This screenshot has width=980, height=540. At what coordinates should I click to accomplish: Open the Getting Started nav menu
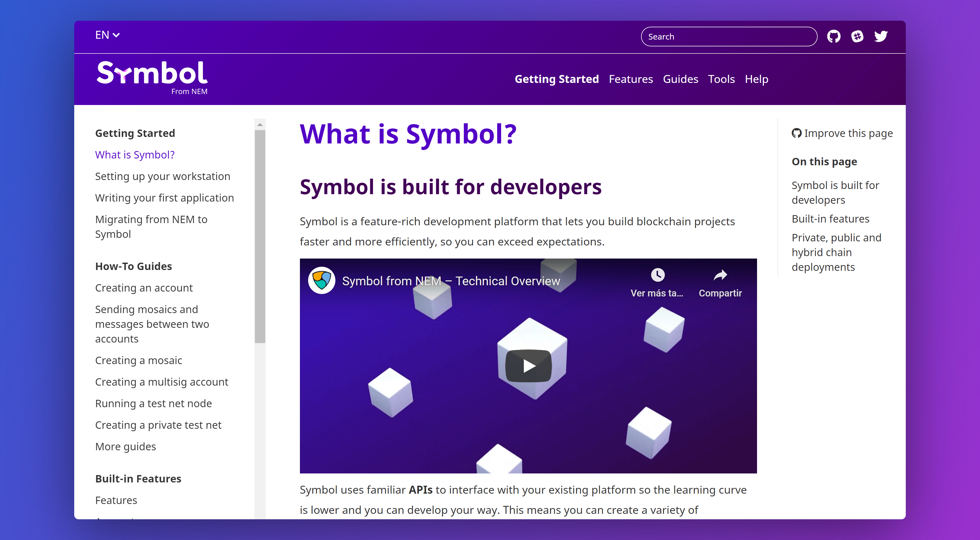(x=556, y=79)
